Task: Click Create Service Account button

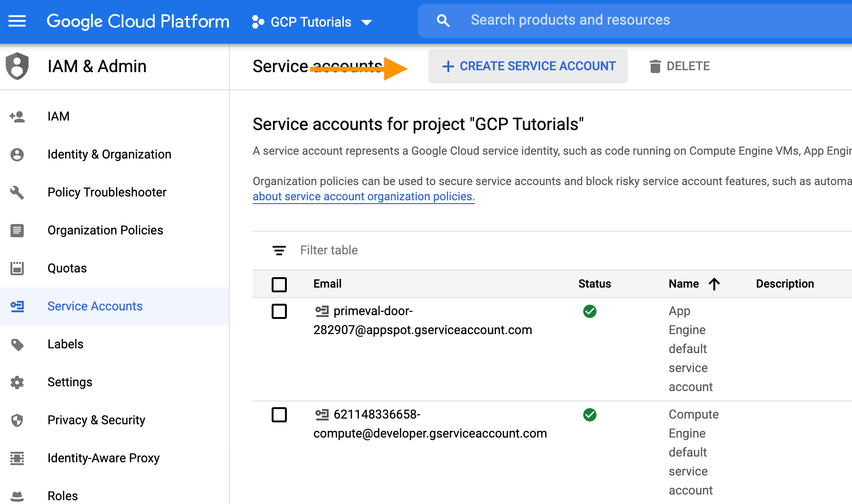Action: [x=528, y=66]
